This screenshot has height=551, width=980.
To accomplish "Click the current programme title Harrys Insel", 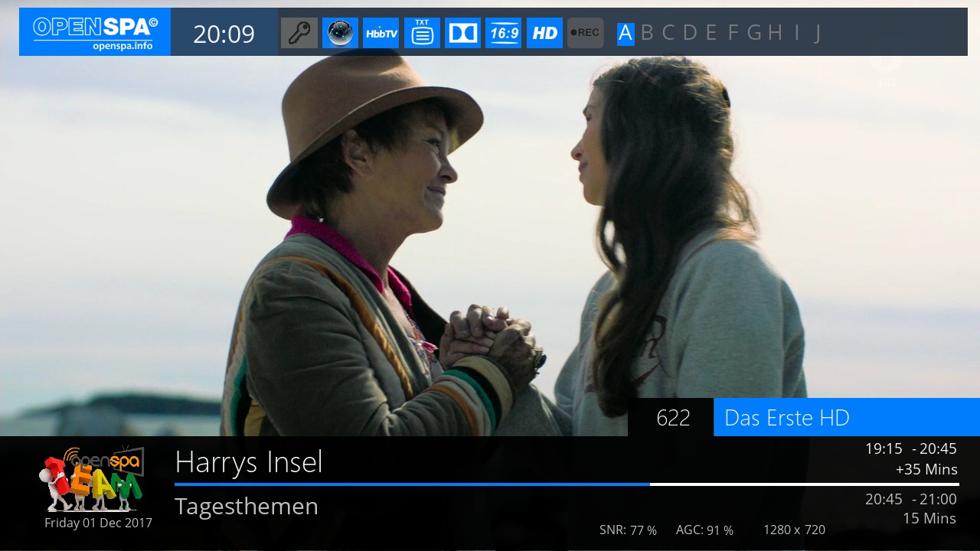I will (249, 462).
